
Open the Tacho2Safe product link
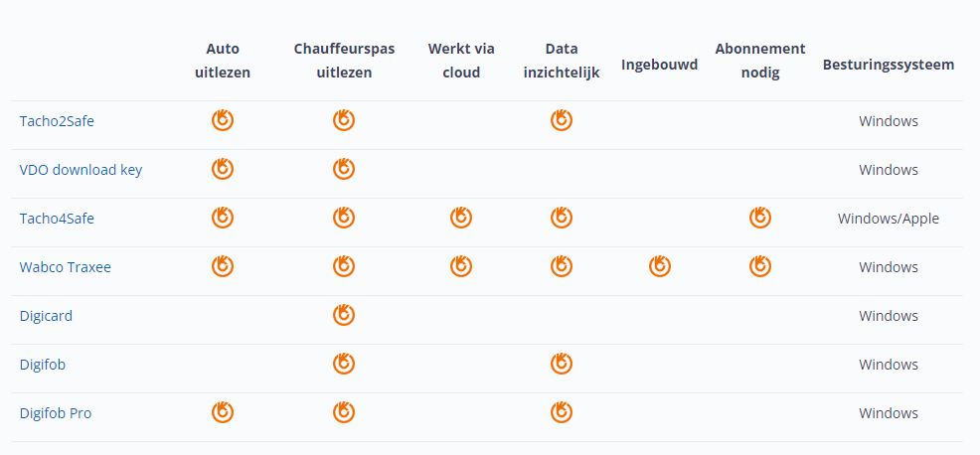pos(57,120)
